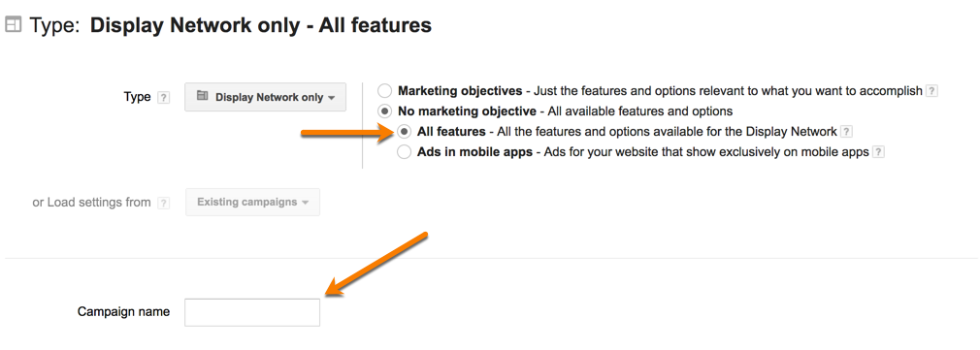Click the bold Marketing objectives label text
Image resolution: width=980 pixels, height=350 pixels.
460,91
